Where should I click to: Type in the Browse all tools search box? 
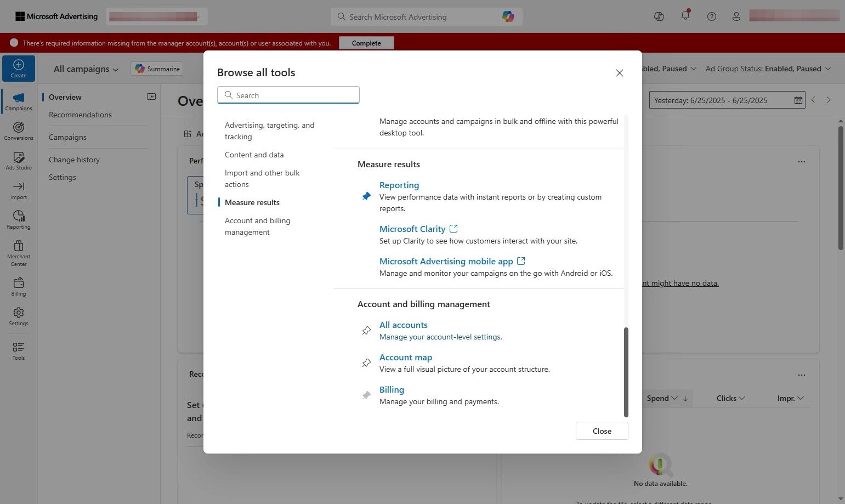tap(288, 95)
